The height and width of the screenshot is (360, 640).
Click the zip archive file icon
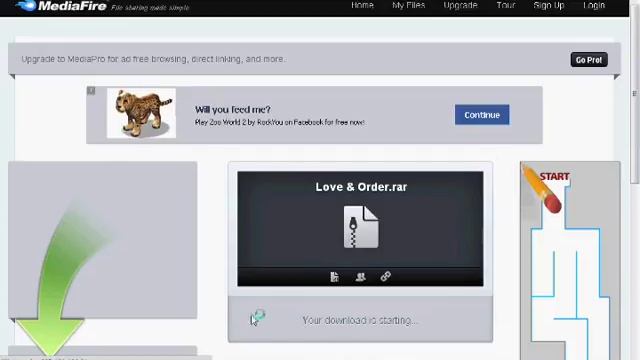tap(361, 227)
